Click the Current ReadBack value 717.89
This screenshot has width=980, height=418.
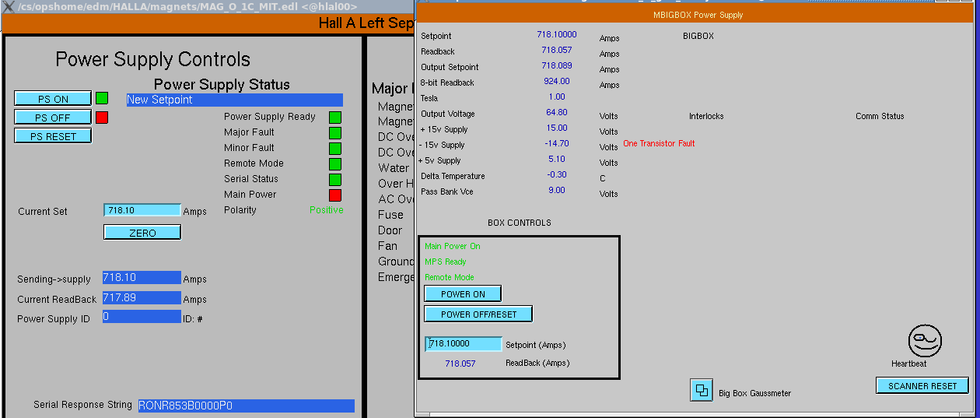pyautogui.click(x=142, y=299)
